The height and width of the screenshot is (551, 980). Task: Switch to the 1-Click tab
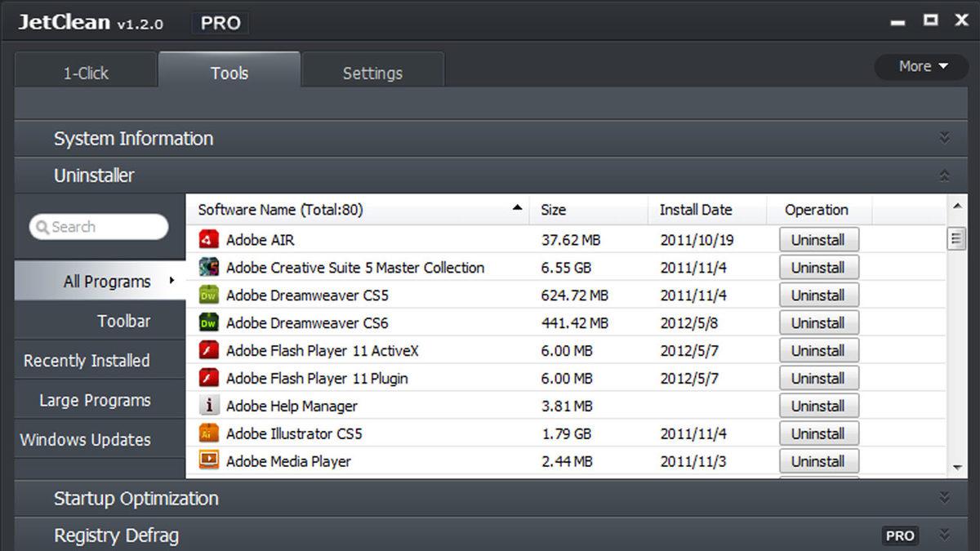pyautogui.click(x=86, y=73)
